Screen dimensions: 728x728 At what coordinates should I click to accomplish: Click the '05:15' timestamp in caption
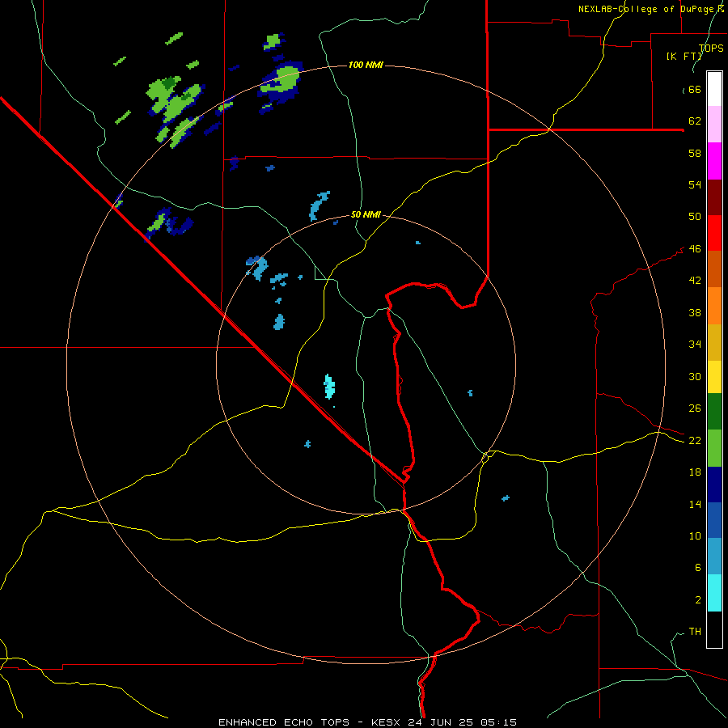[499, 722]
